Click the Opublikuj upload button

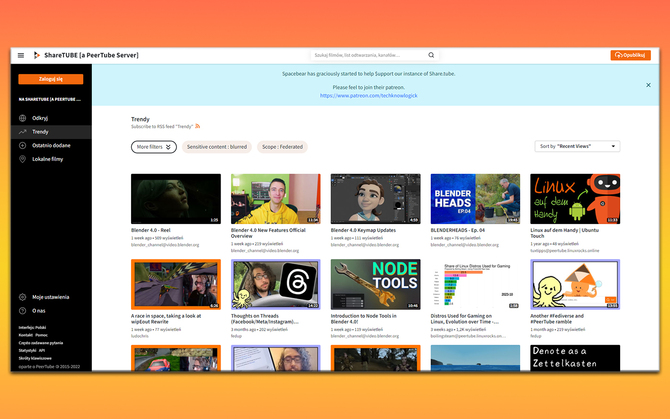tap(630, 55)
